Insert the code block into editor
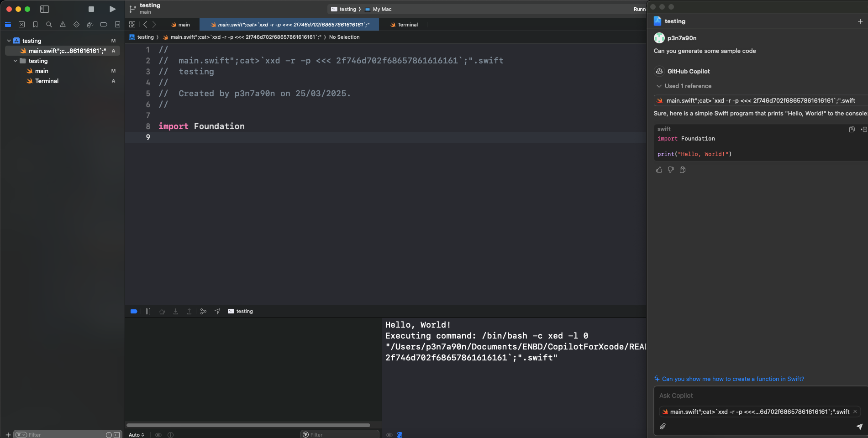868x438 pixels. [x=864, y=129]
